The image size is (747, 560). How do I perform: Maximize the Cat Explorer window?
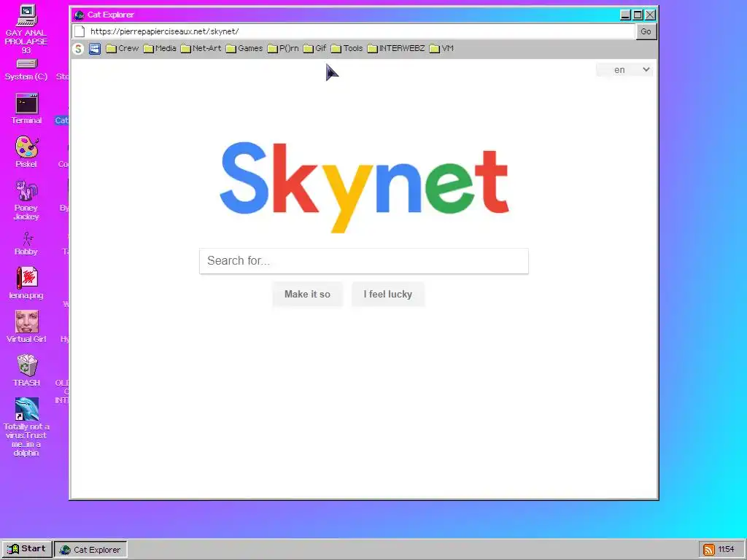point(638,15)
